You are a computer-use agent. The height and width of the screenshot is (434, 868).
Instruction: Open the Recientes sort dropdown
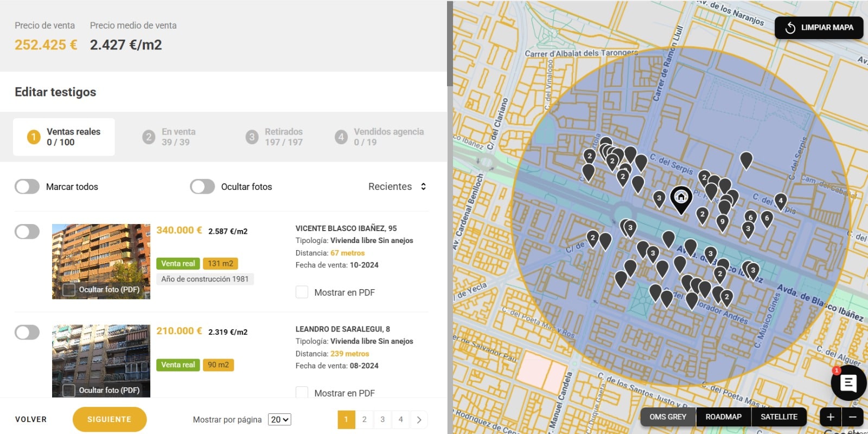(397, 187)
